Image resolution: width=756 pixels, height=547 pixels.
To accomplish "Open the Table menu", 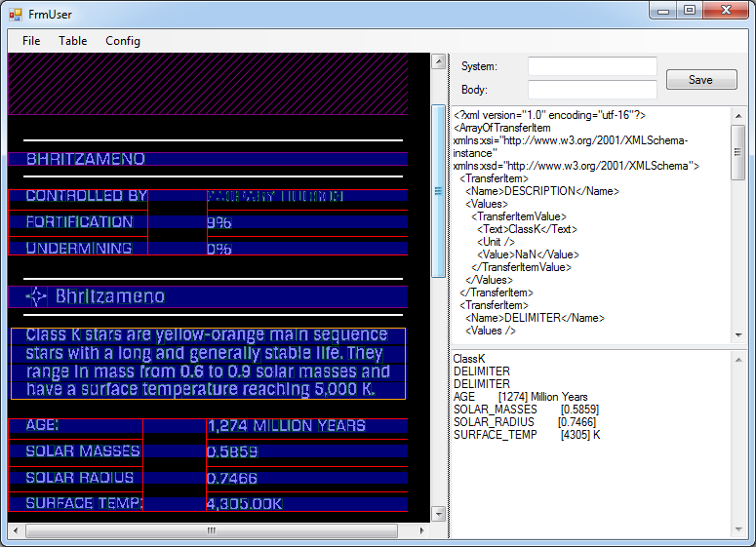I will [x=73, y=41].
